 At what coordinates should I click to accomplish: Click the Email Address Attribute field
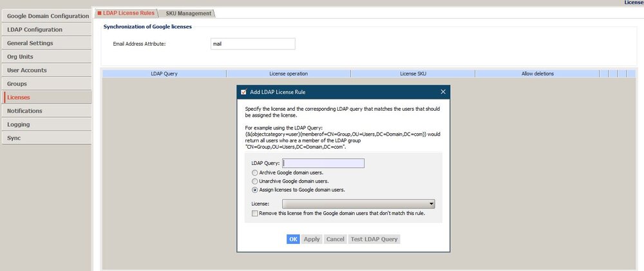(x=252, y=44)
